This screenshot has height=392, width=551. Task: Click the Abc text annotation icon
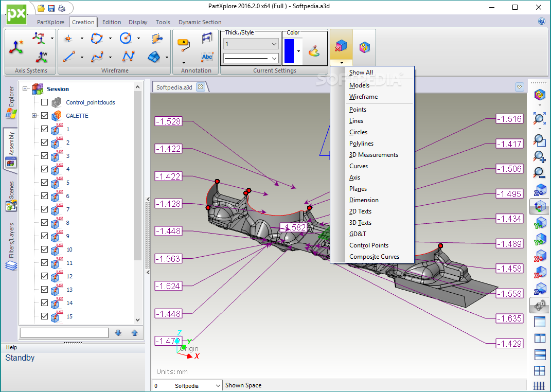(207, 57)
